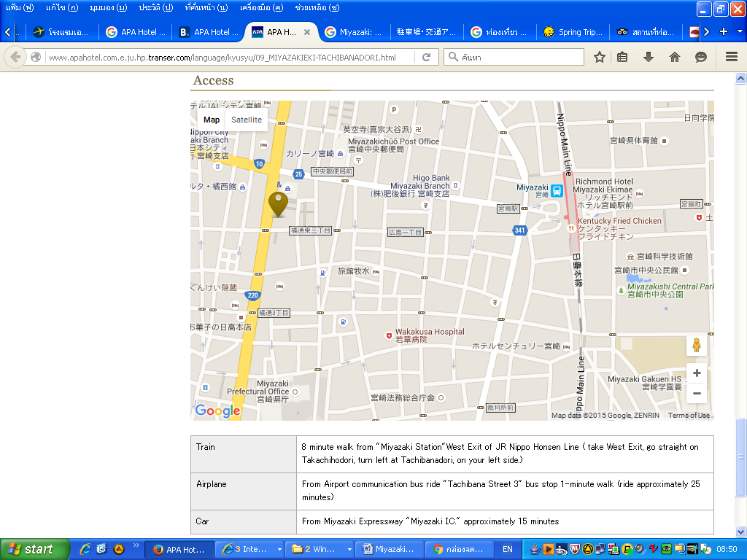Click the Avast icon in Quick Launch
The height and width of the screenshot is (560, 747).
pos(119,549)
